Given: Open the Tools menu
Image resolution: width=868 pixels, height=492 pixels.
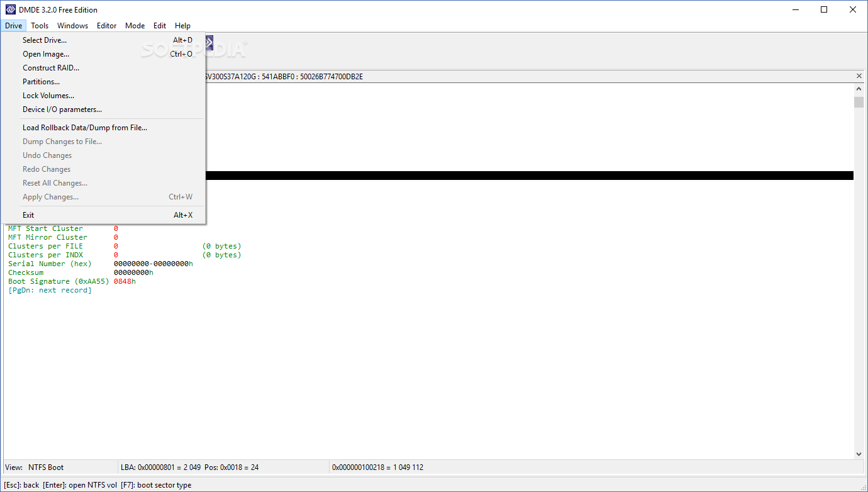Looking at the screenshot, I should (40, 26).
